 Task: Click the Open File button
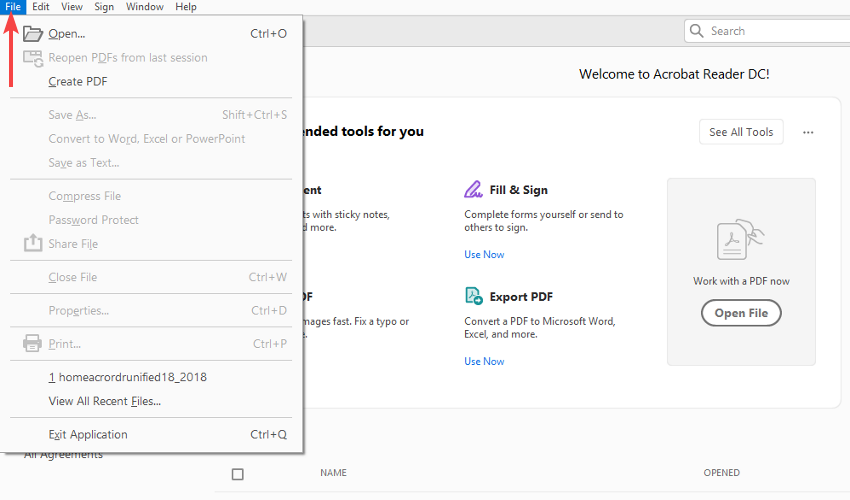pyautogui.click(x=741, y=313)
